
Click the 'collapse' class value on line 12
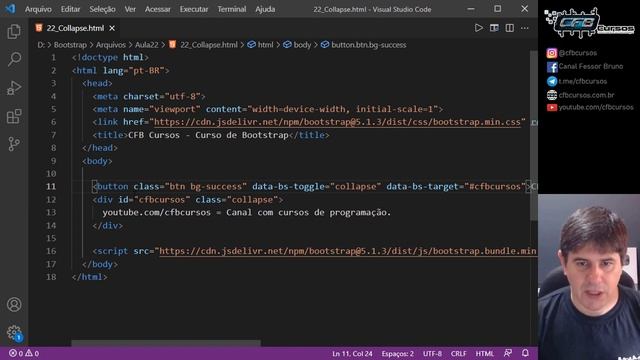pos(253,200)
